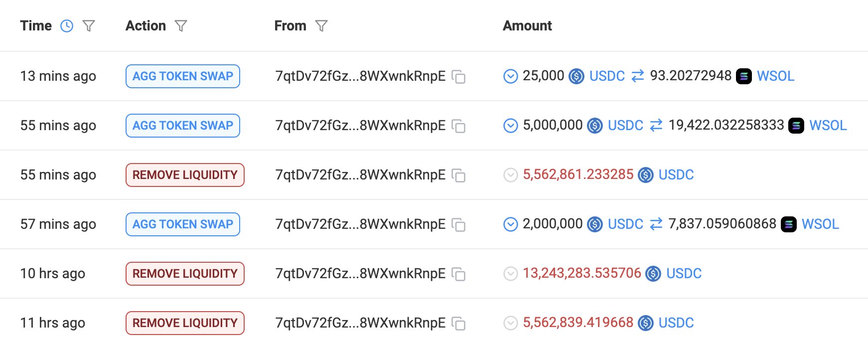Open the Action column filter
This screenshot has height=347, width=868.
point(181,26)
